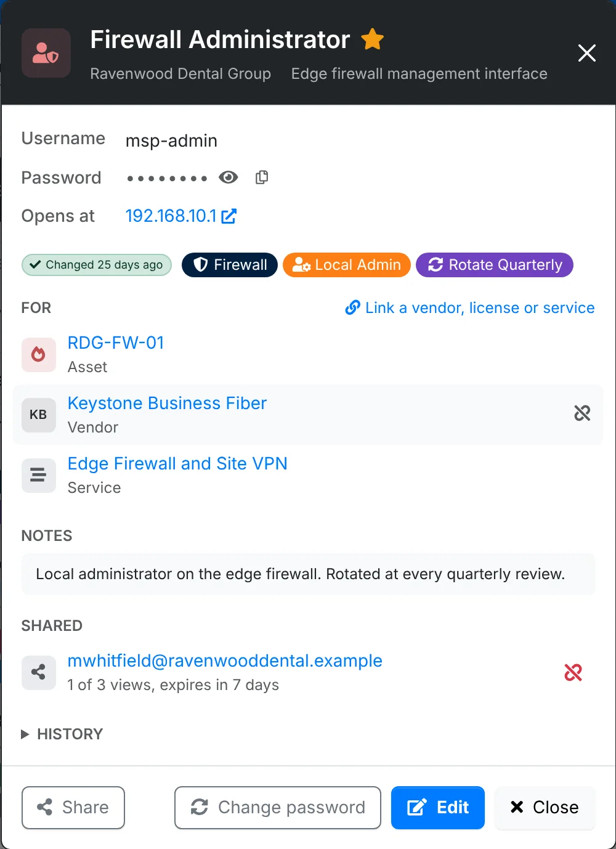
Task: Open the mwhitfield@ravenwooddental.example share
Action: pyautogui.click(x=225, y=660)
